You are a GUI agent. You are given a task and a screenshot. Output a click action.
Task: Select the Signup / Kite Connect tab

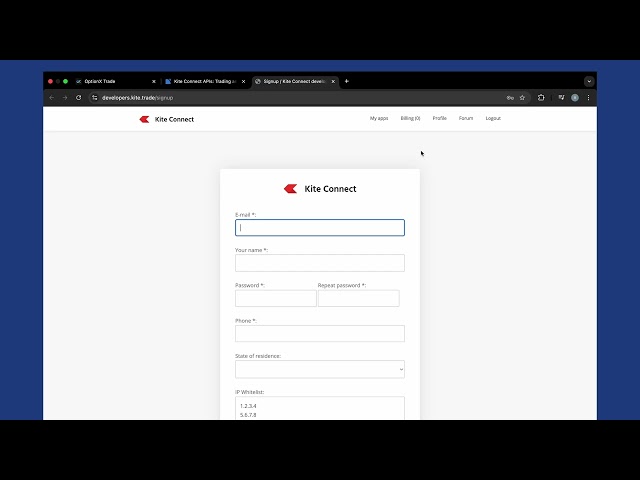[x=294, y=81]
